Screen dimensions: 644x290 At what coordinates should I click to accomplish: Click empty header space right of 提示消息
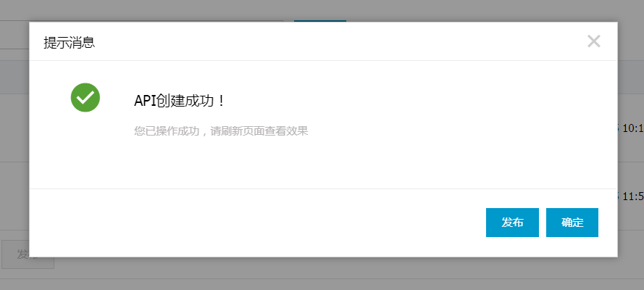pyautogui.click(x=341, y=41)
